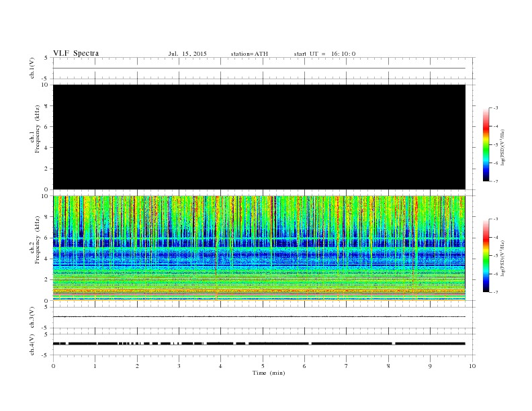Click the black ch.1 spectrogram panel
532x411 pixels.
(259, 137)
